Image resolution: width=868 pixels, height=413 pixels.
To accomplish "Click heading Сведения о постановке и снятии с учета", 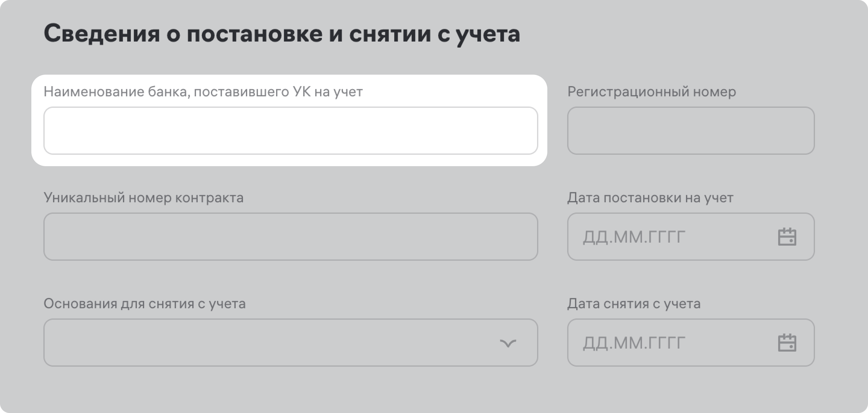I will click(282, 34).
